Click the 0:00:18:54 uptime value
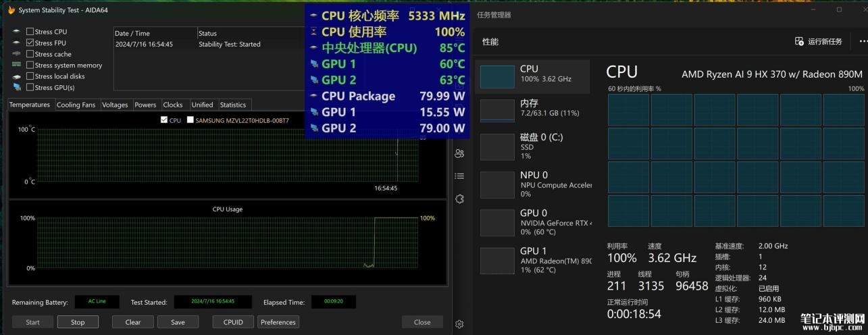This screenshot has height=335, width=868. click(634, 314)
